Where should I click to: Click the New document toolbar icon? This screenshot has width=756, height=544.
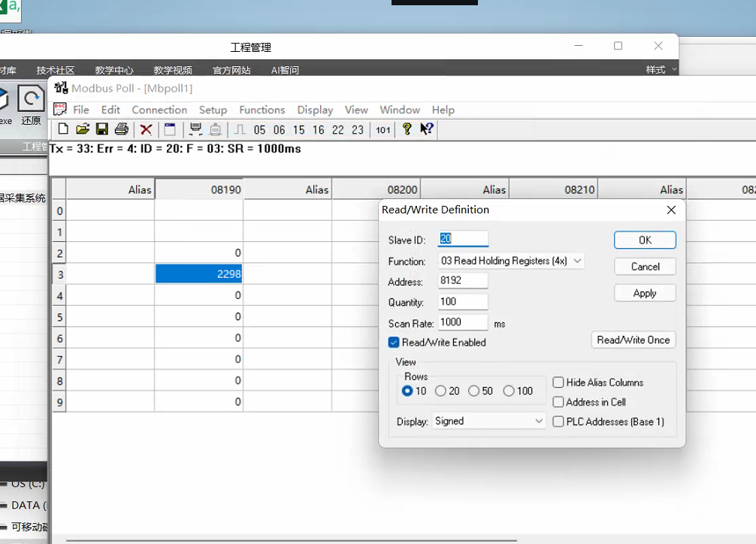pos(63,129)
